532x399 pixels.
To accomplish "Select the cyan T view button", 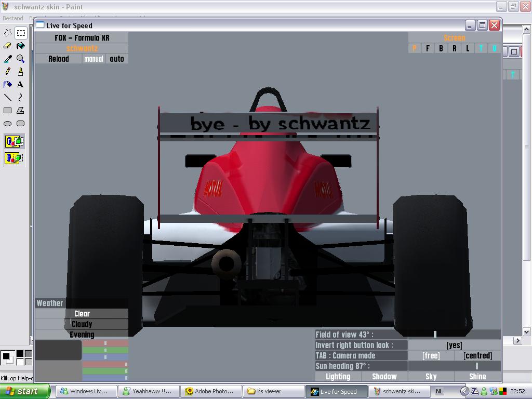I will point(481,48).
